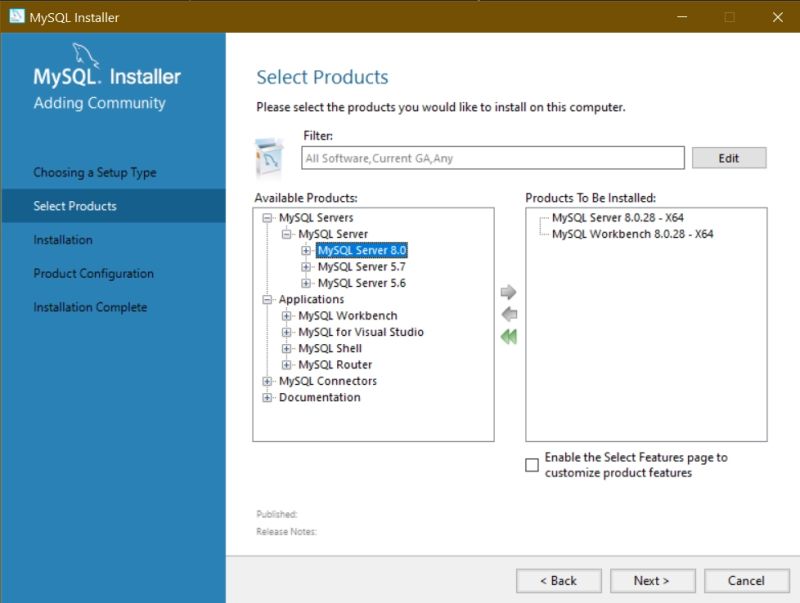Click the Back button
Screen dimensions: 800x603
point(559,581)
